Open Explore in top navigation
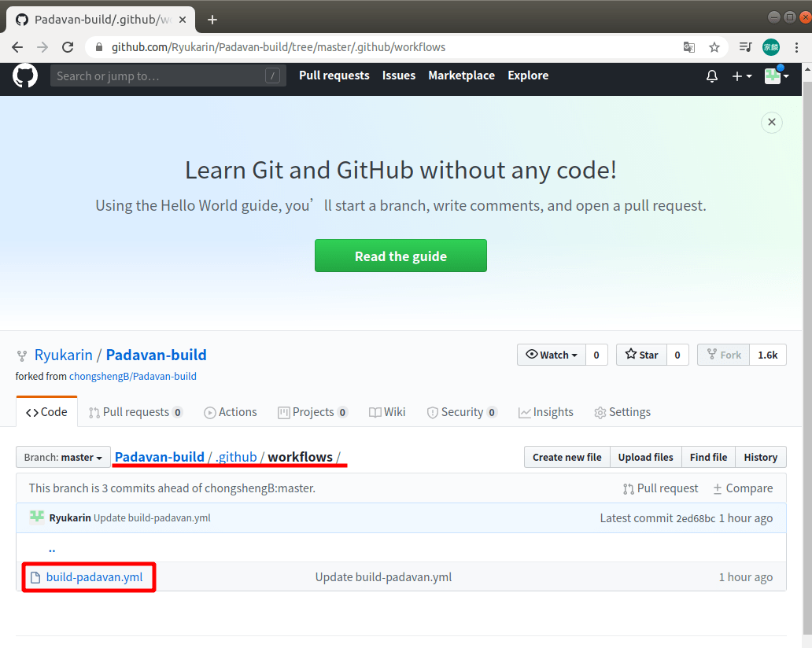 (528, 75)
